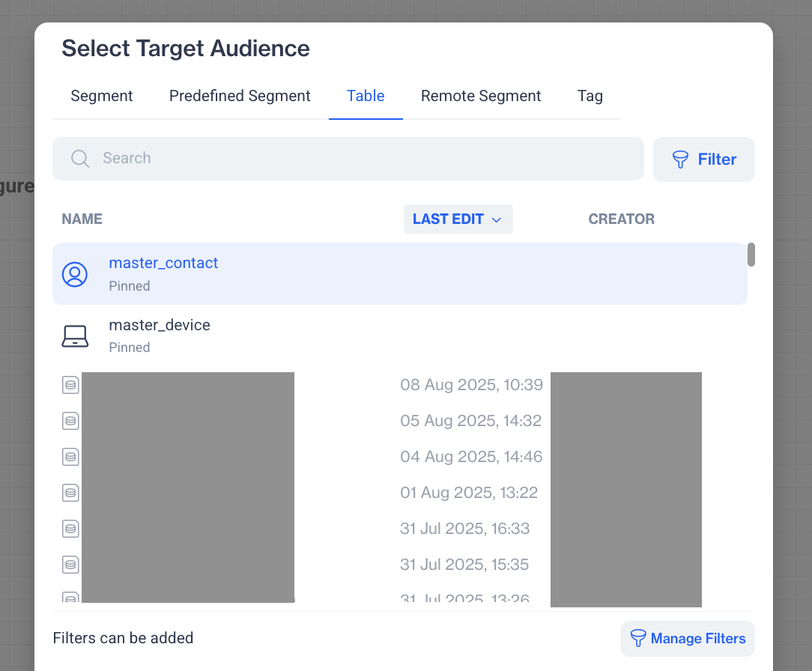Click into the Search field
Screen dimensions: 812x671
pyautogui.click(x=360, y=159)
